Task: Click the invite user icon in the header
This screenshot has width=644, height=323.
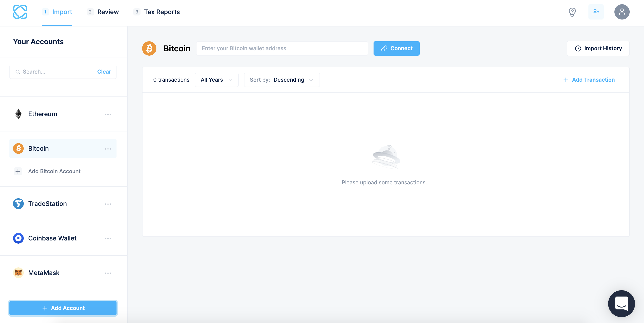Action: (596, 12)
